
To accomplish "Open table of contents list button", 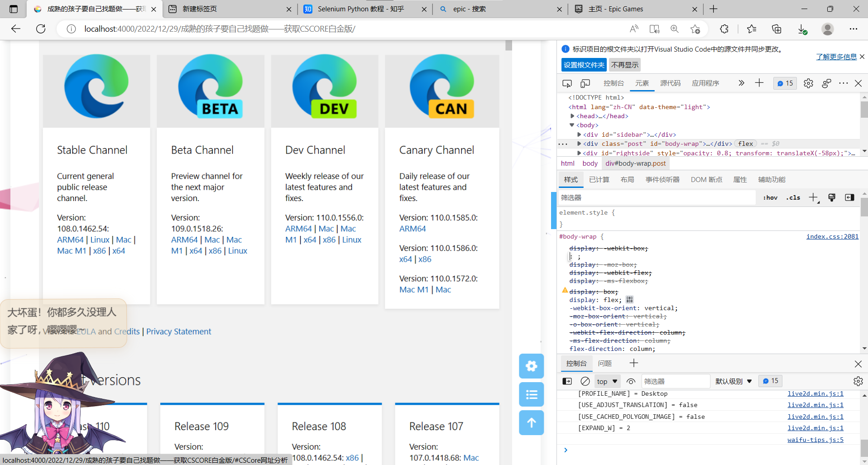I will click(x=532, y=394).
